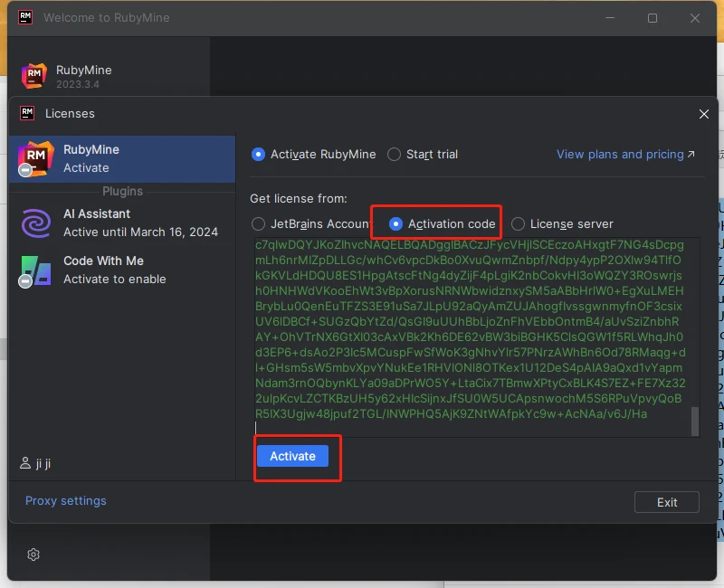Select the Activate RubyMine radio button
The height and width of the screenshot is (588, 724).
coord(259,155)
